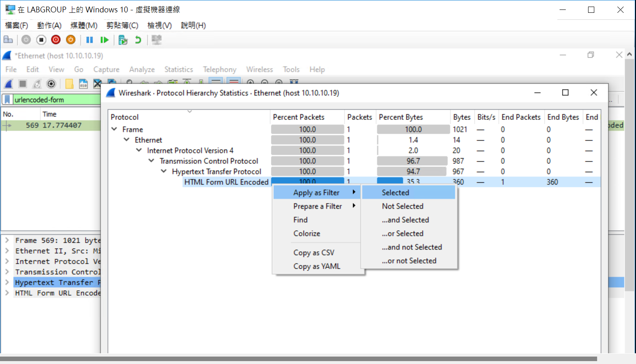The height and width of the screenshot is (364, 636).
Task: Open capture options gear icon
Action: [x=51, y=84]
